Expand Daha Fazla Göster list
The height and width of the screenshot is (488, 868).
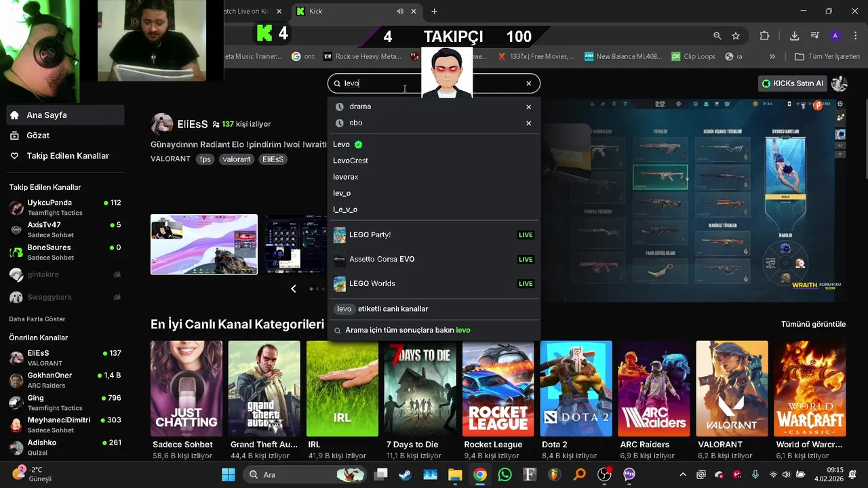37,319
